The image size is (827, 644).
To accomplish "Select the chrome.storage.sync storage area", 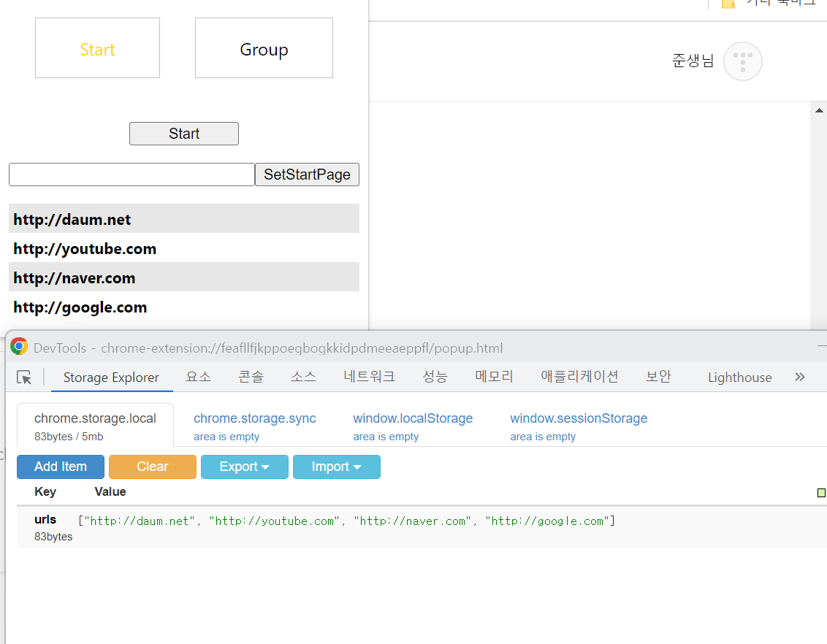I will (254, 418).
